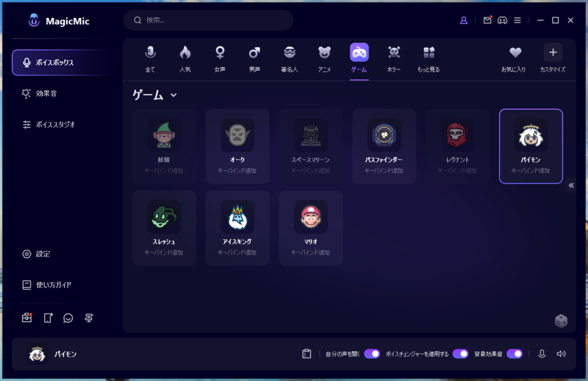Switch to the ホラー tab
Image resolution: width=588 pixels, height=381 pixels.
394,60
